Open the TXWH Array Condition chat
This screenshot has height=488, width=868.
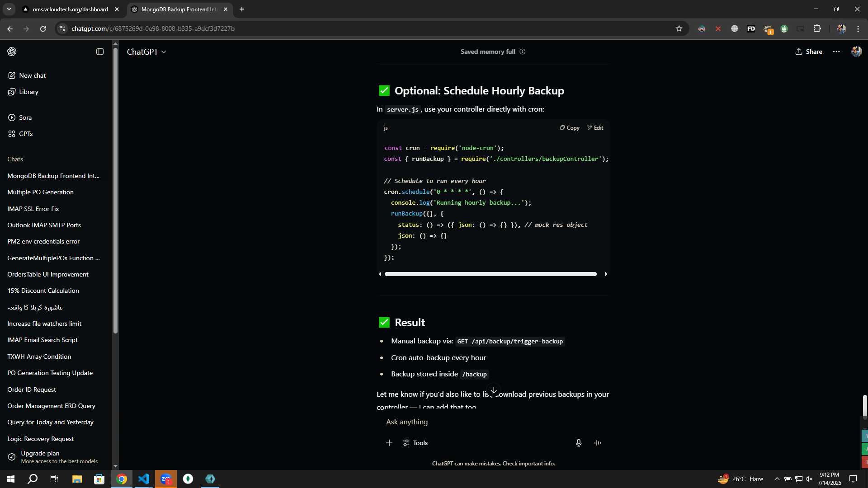coord(39,357)
